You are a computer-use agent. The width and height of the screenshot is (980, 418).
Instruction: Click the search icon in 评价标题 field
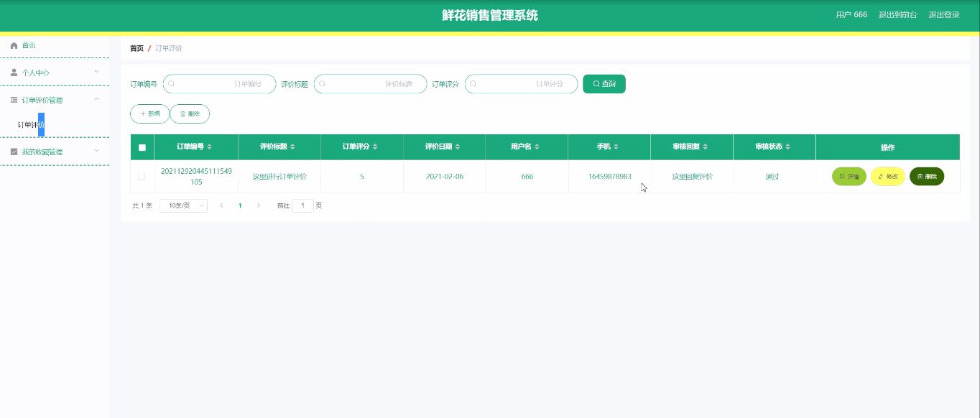pyautogui.click(x=322, y=84)
